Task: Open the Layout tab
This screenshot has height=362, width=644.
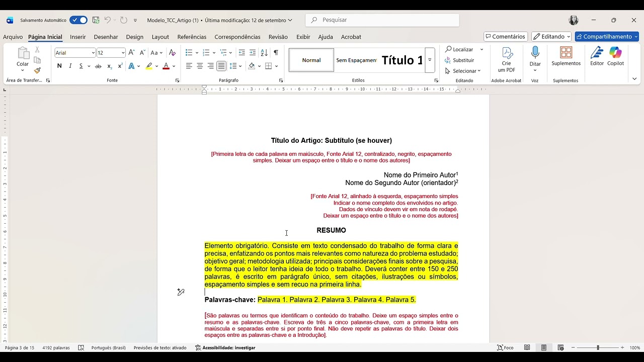Action: [x=160, y=37]
